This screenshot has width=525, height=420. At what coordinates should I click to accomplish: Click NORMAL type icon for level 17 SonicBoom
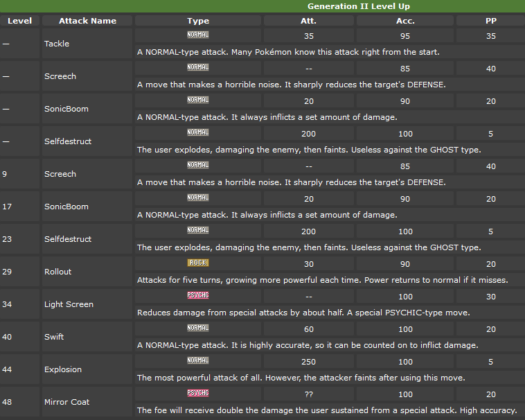[198, 198]
